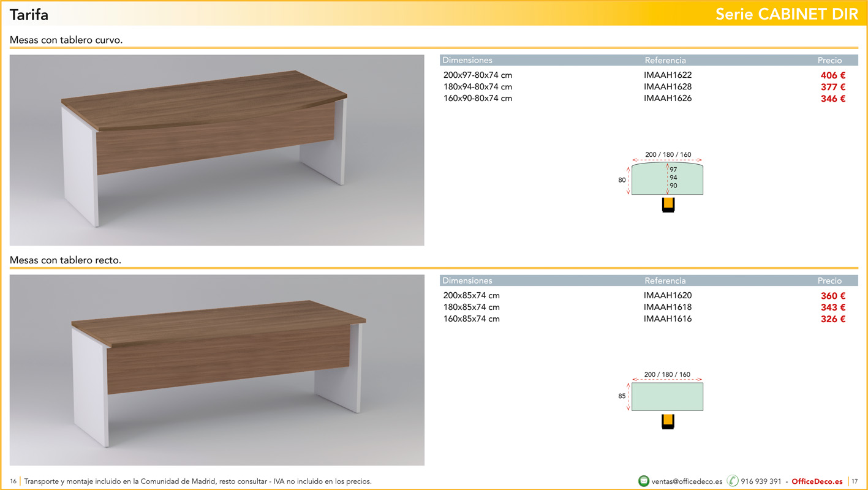Click the Precio header in straight desk table
This screenshot has width=868, height=490.
830,281
